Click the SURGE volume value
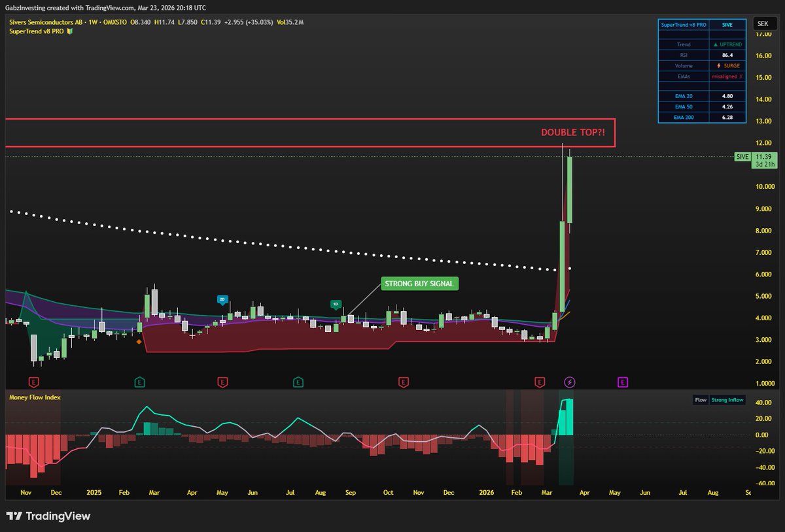 [727, 66]
